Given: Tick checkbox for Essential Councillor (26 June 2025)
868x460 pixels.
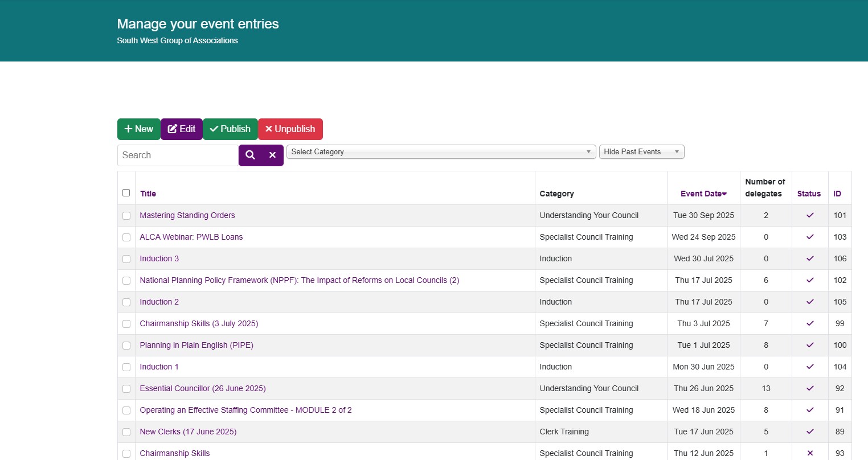Looking at the screenshot, I should click(126, 389).
